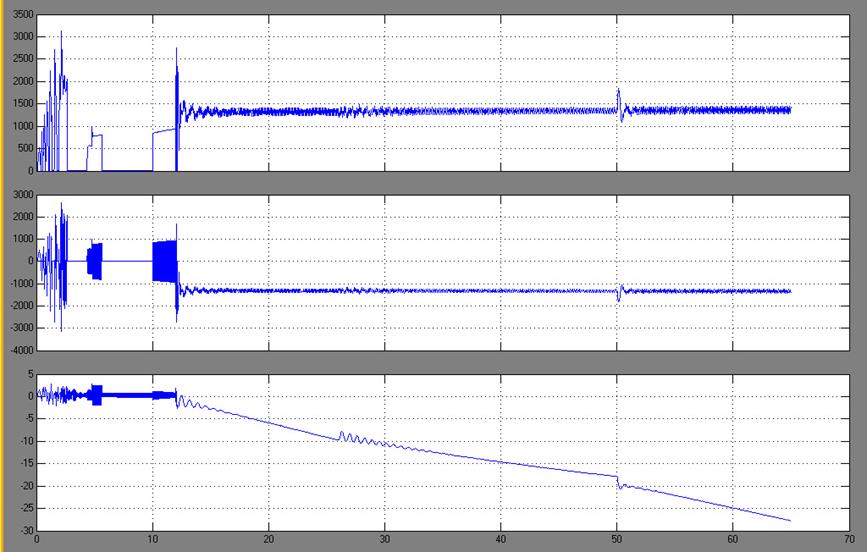
Task: Click the -4000 y-axis label of middle plot
Action: pos(19,351)
